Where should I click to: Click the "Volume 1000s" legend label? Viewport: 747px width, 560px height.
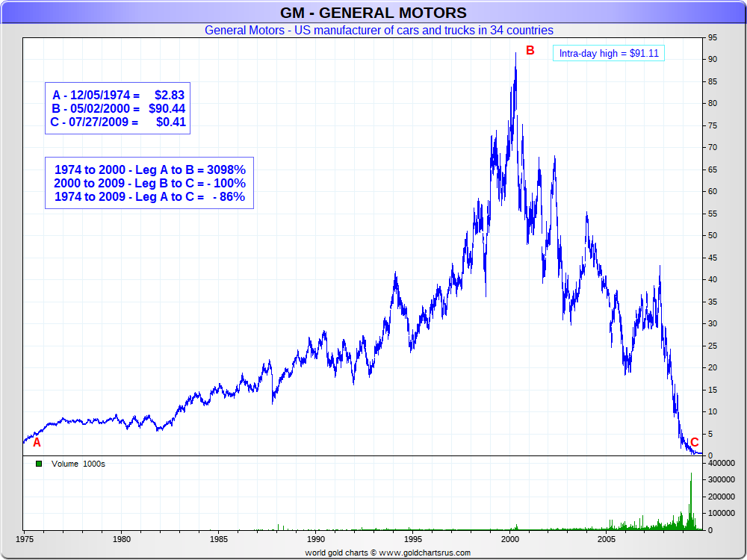tap(78, 464)
